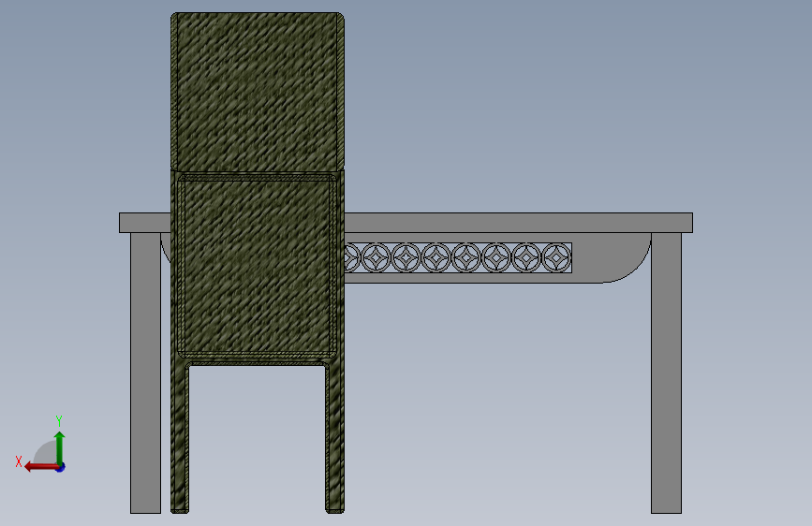
Task: Select the chair's lower woven seat panel
Action: 257,266
